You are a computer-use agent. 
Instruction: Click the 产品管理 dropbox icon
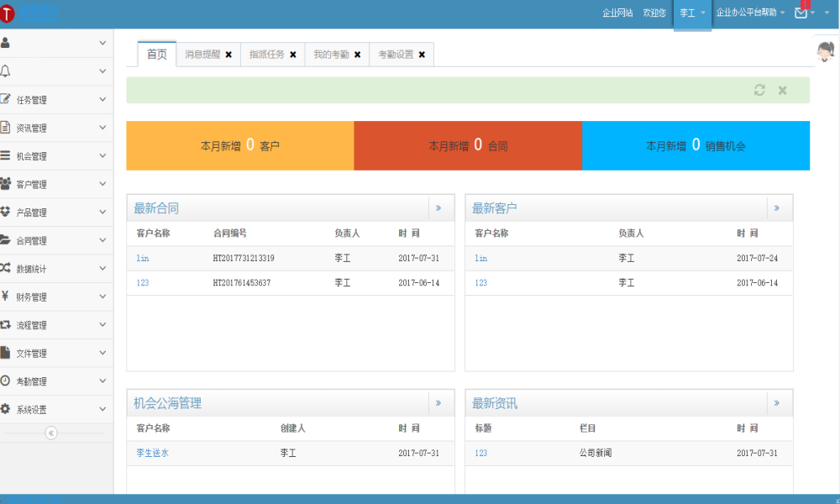point(5,212)
